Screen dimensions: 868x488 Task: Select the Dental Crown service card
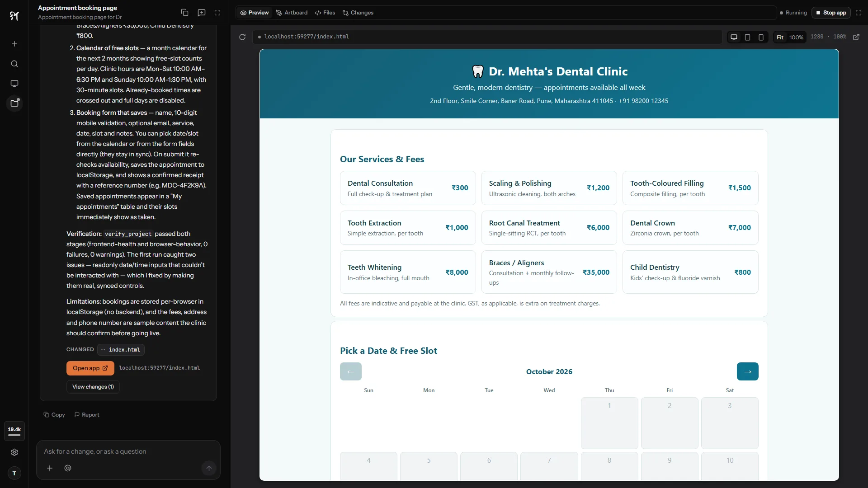pos(690,228)
